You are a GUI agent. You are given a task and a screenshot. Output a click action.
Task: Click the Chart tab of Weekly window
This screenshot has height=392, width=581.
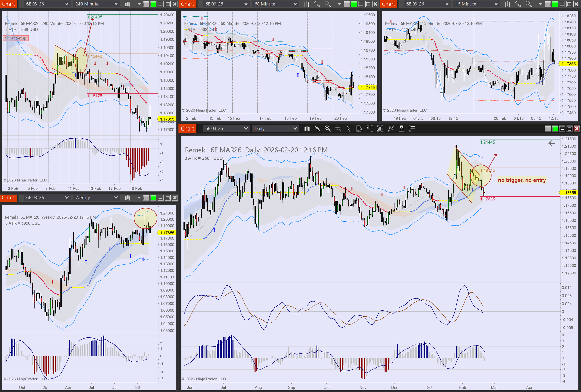[x=9, y=198]
